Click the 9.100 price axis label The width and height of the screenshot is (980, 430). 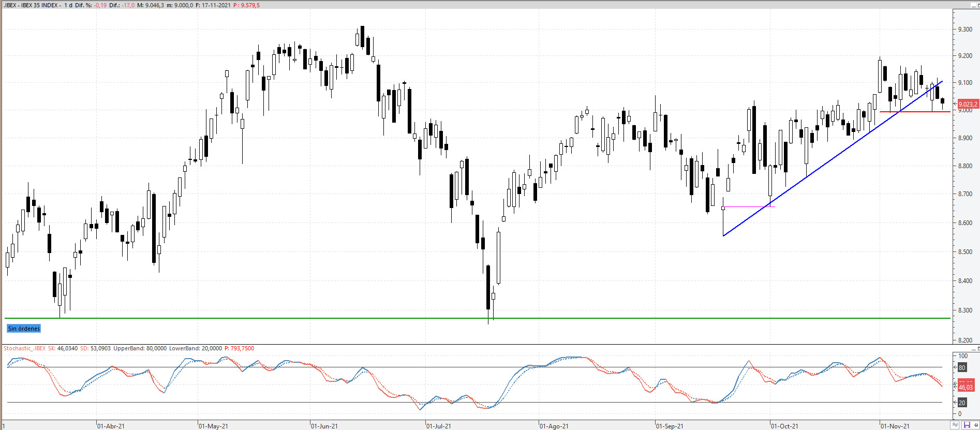tap(965, 83)
